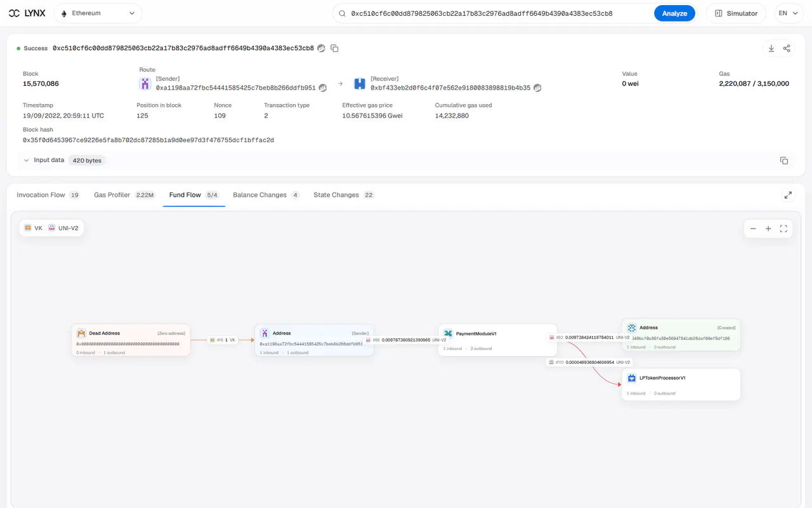Click the block number 15,570,086
This screenshot has width=812, height=508.
[41, 84]
